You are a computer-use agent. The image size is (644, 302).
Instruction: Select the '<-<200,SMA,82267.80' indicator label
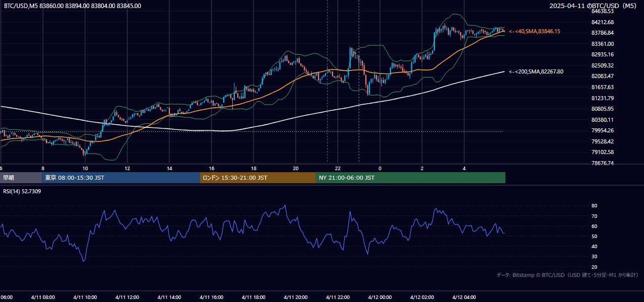point(536,71)
